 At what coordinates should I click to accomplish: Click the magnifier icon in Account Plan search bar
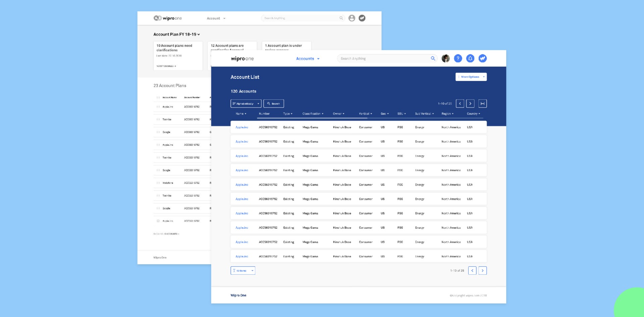click(341, 18)
